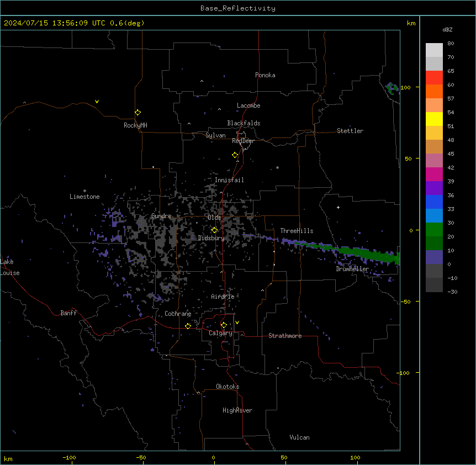Click the Okotoks city label
The height and width of the screenshot is (465, 476).
(x=228, y=387)
